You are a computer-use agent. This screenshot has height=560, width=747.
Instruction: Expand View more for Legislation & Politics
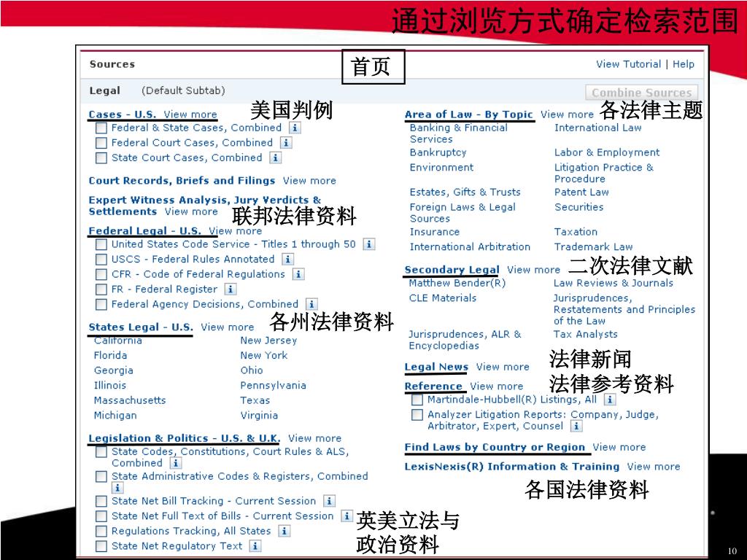pos(314,438)
